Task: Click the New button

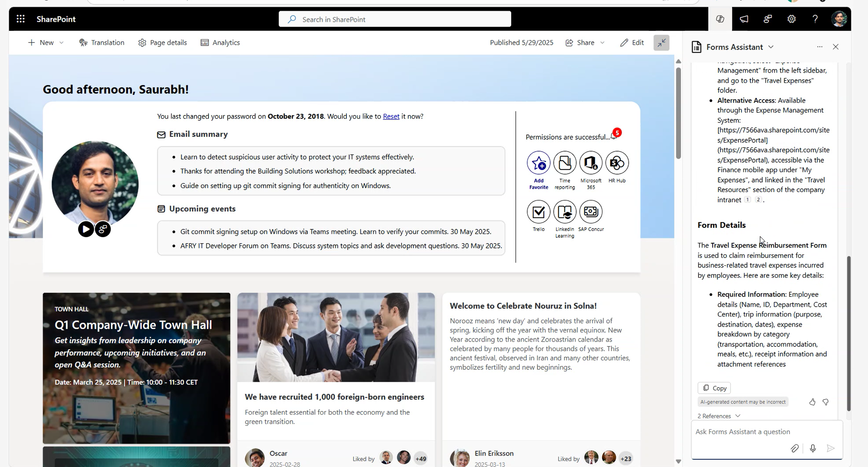Action: pos(41,42)
